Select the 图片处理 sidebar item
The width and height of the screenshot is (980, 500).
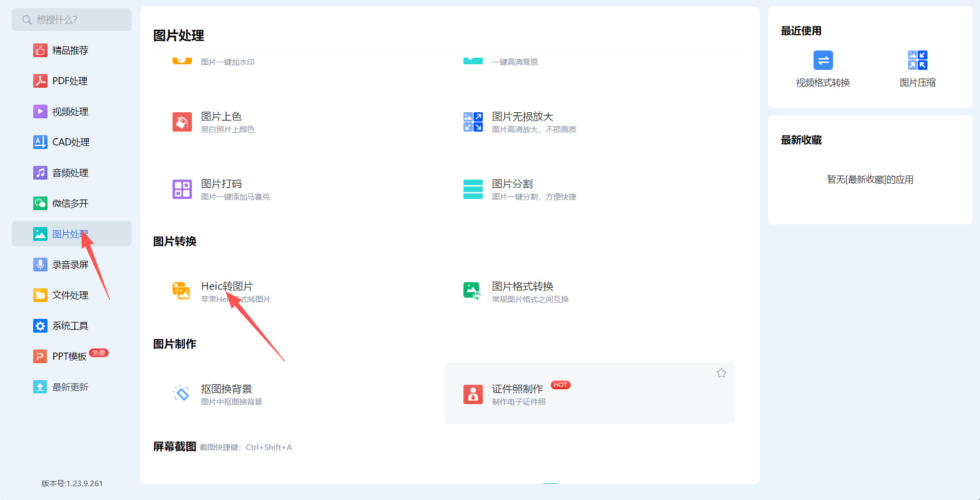click(71, 234)
